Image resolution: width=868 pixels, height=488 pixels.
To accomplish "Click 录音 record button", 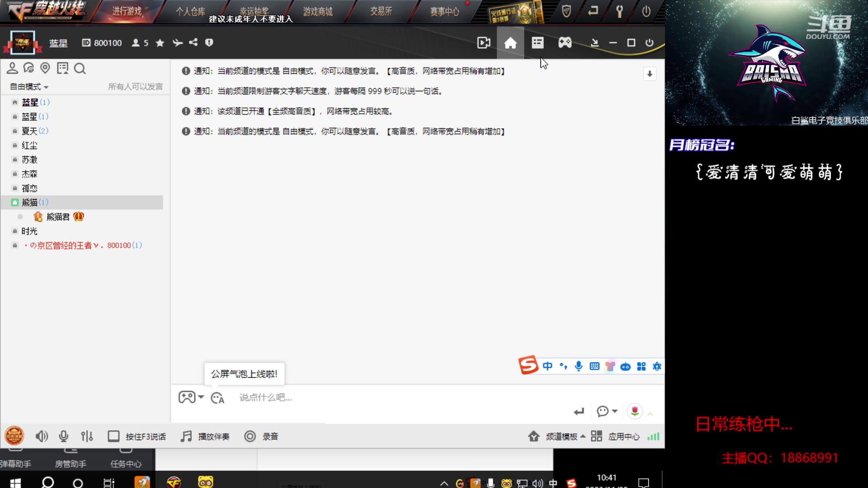I will click(x=261, y=436).
